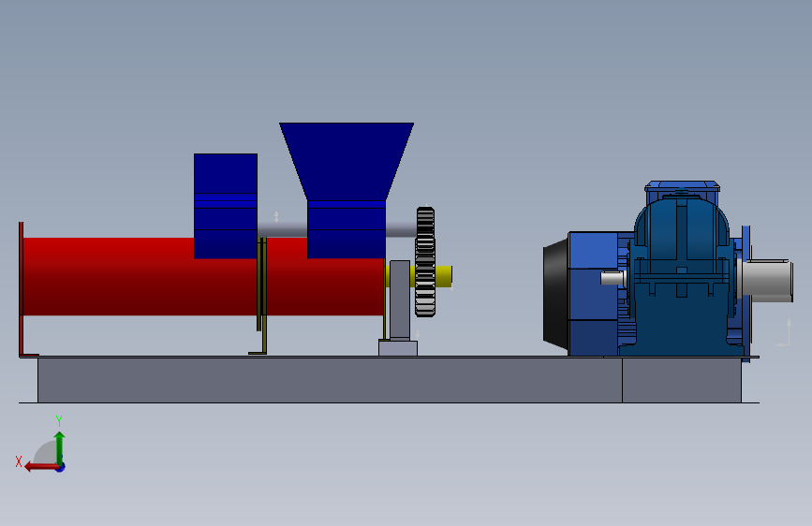812x526 pixels.
Task: Select the blue rectangular box left of hopper
Action: point(226,206)
